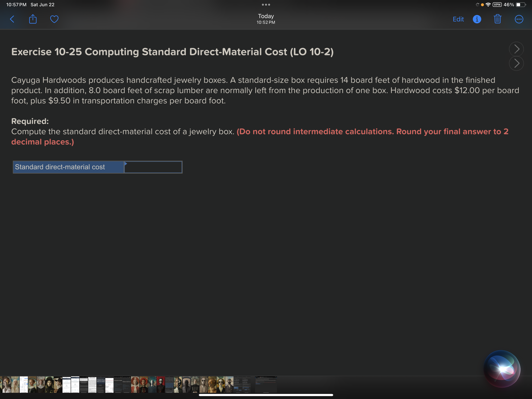The image size is (532, 399).
Task: Tap the upper right chevron circle
Action: 516,49
